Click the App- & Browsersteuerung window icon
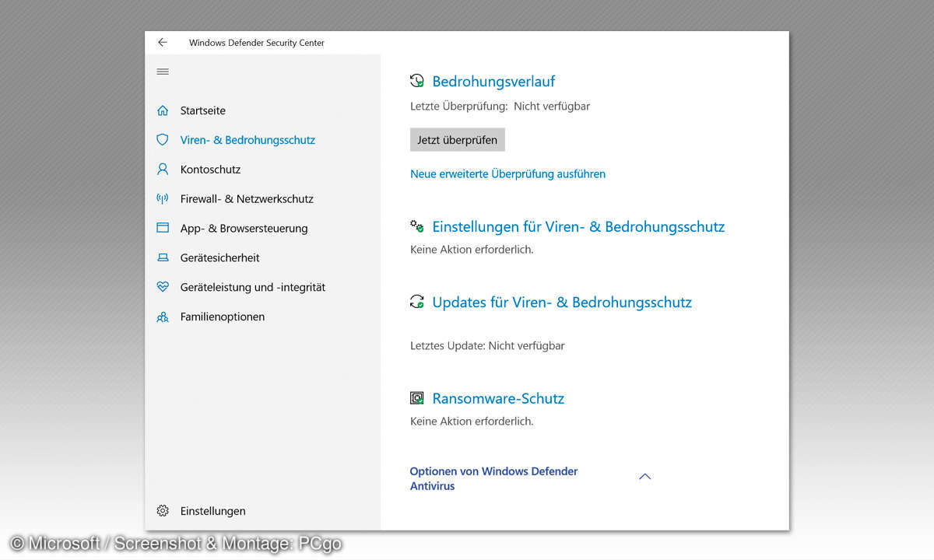Image resolution: width=934 pixels, height=560 pixels. pyautogui.click(x=163, y=228)
